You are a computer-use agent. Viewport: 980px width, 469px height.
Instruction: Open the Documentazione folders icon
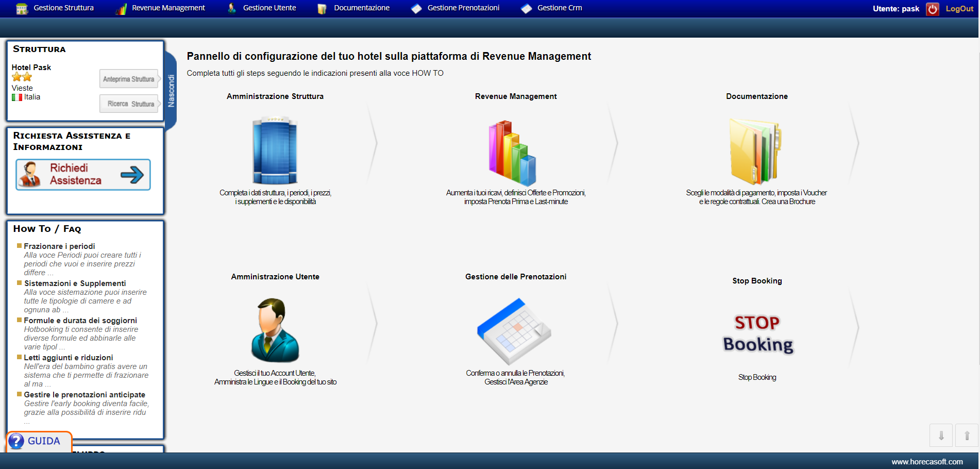[756, 152]
